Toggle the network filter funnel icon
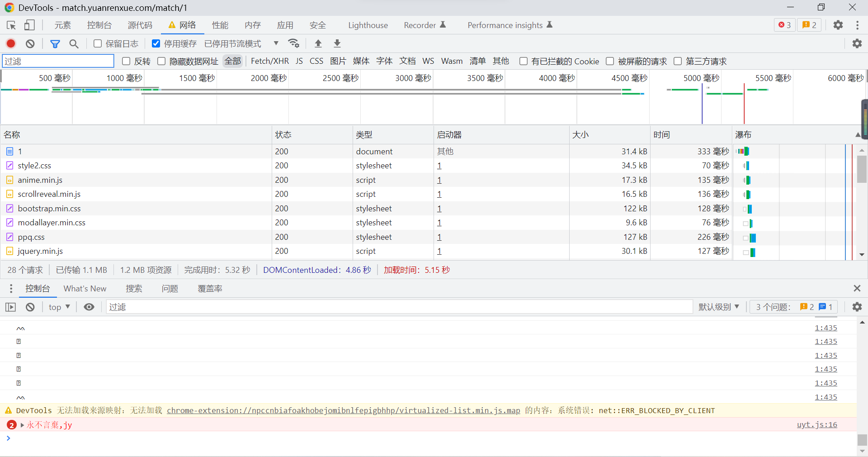 click(x=55, y=43)
